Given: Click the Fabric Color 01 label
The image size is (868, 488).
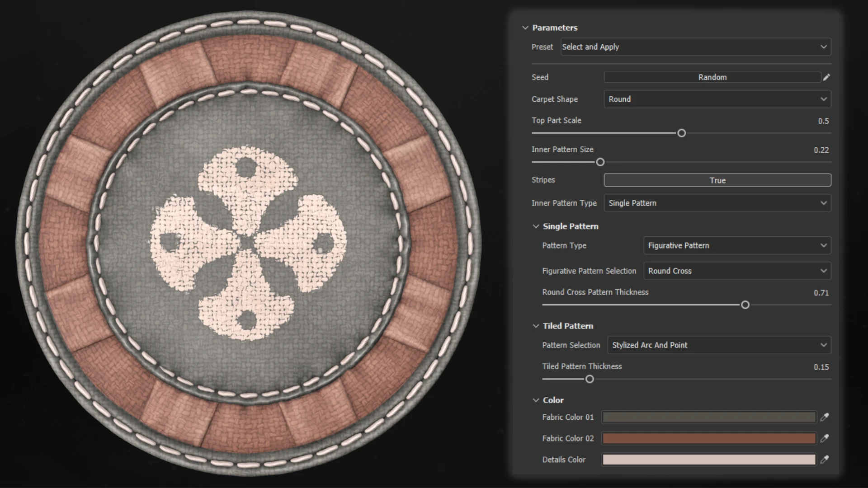Looking at the screenshot, I should coord(568,417).
